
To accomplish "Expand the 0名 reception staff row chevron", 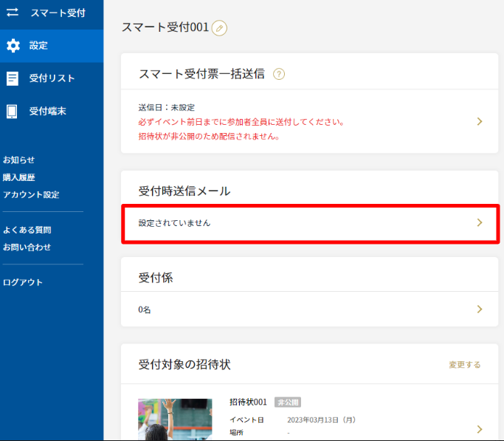I will click(x=480, y=309).
